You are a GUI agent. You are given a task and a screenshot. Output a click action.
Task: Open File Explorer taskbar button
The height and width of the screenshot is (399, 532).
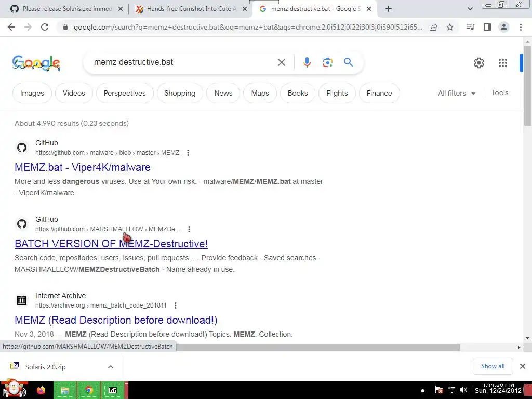[65, 390]
